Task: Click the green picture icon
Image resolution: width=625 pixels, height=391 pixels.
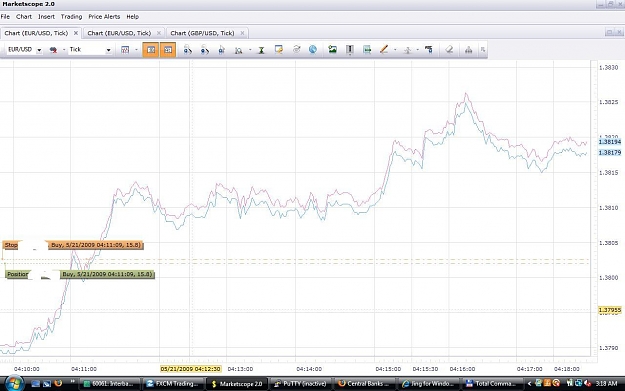Action: tap(332, 50)
